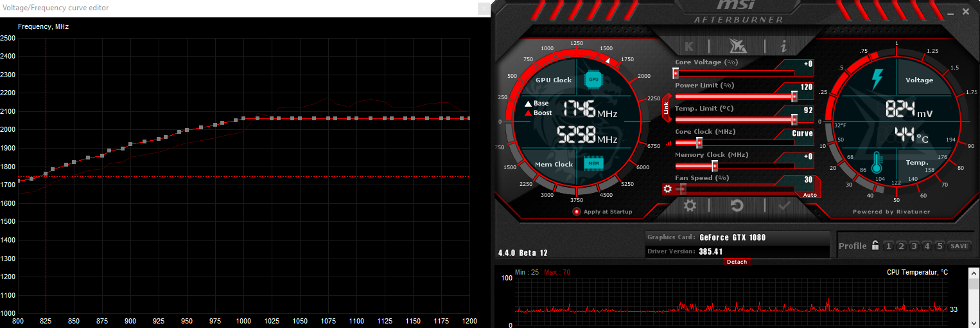This screenshot has height=328, width=980.
Task: Click the Fan Speed slider track
Action: [x=735, y=189]
